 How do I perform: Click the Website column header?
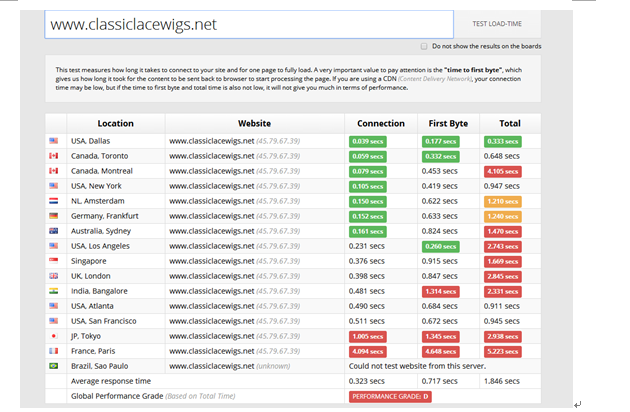pos(254,123)
